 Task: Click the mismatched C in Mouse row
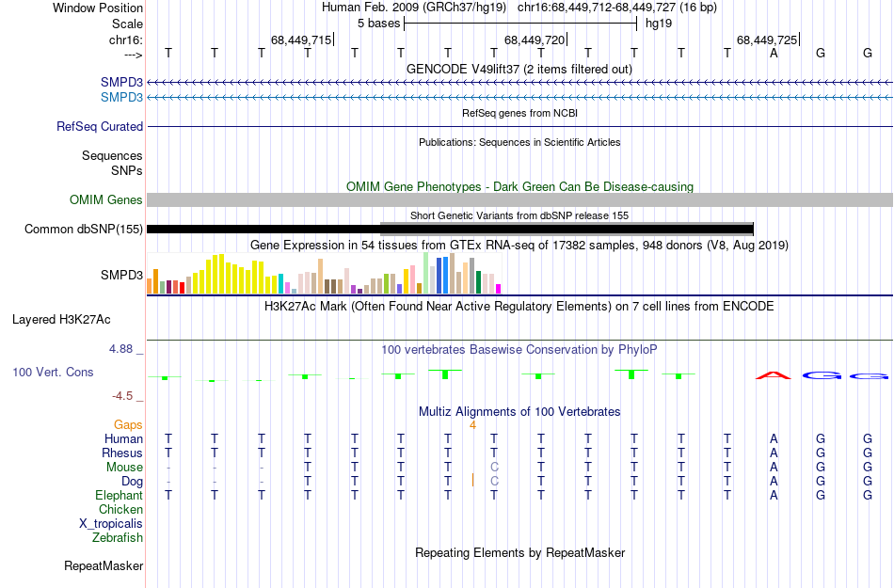494,468
